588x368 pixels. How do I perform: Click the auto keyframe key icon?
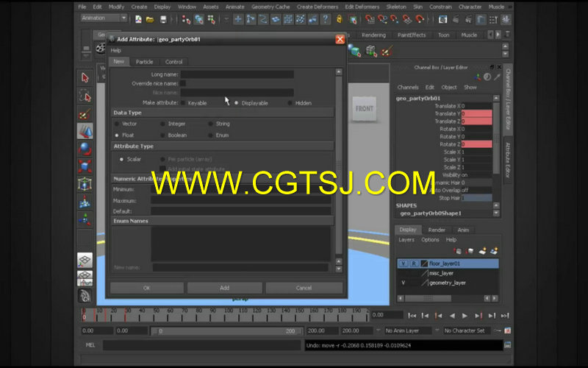point(498,330)
